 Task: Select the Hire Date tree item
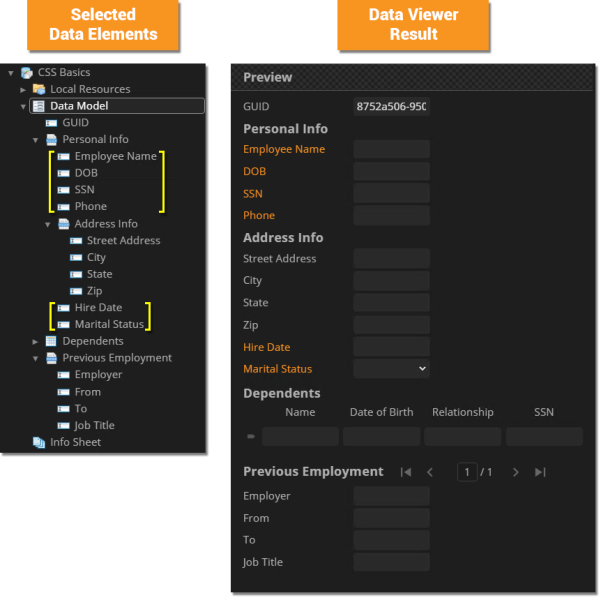[98, 307]
